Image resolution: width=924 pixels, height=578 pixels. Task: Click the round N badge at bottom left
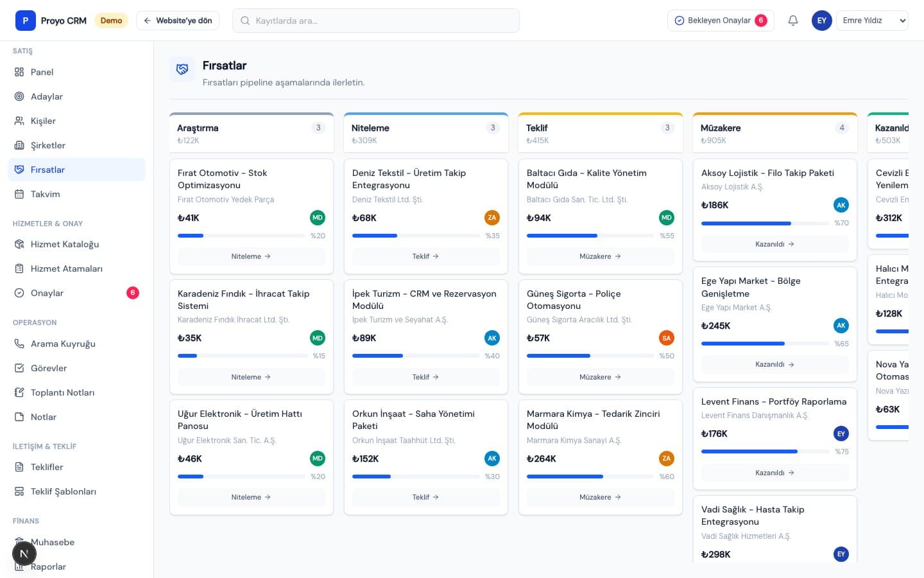[24, 554]
